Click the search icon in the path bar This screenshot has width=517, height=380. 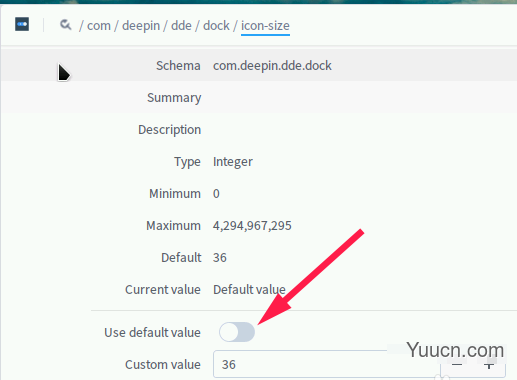(66, 25)
